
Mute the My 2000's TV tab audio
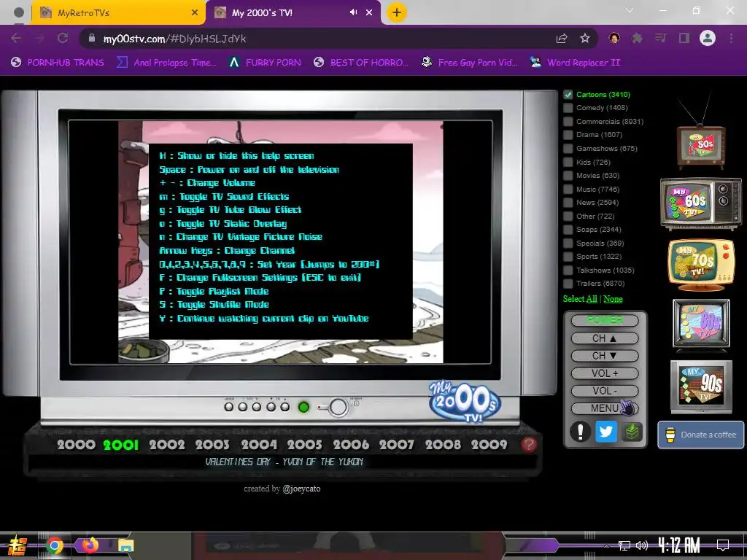pos(354,12)
